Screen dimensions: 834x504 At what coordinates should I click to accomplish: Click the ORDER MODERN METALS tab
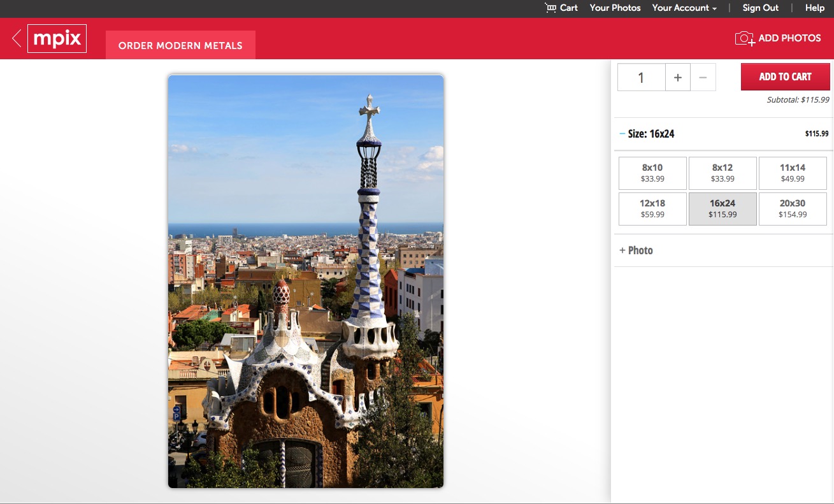180,45
